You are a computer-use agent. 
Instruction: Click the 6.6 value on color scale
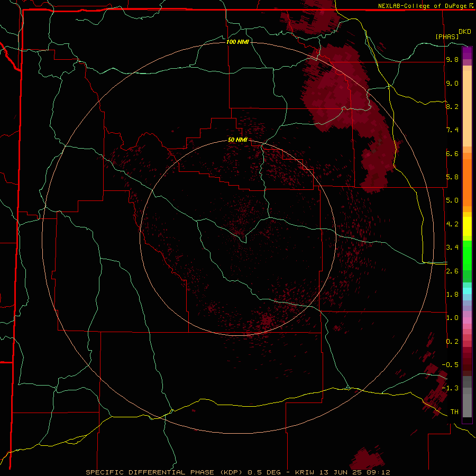pyautogui.click(x=452, y=154)
